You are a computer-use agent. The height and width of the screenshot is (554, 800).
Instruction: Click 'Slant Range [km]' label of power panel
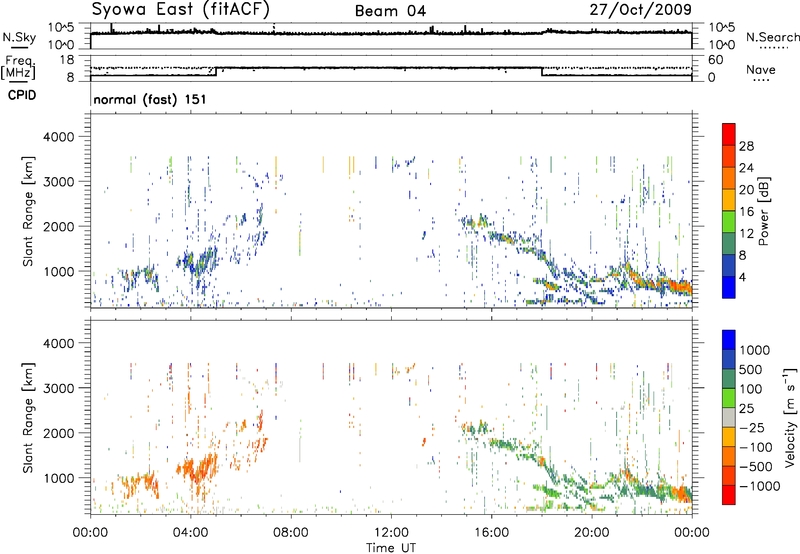click(28, 211)
